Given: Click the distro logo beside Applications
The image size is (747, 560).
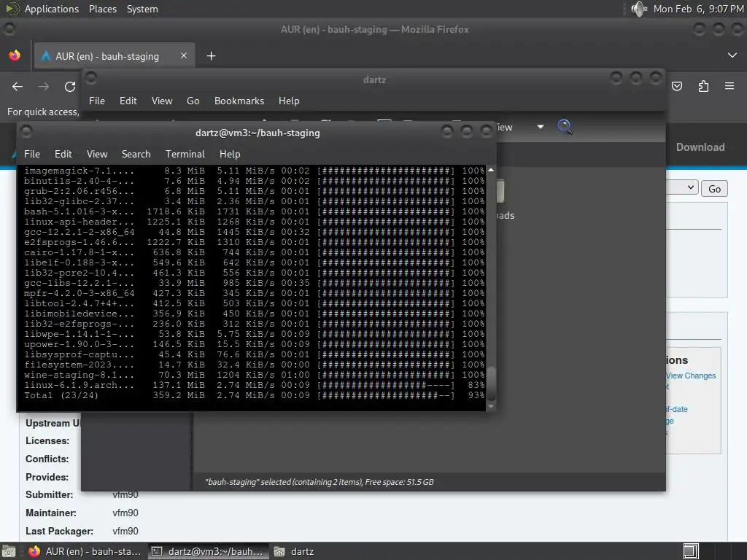Looking at the screenshot, I should click(12, 9).
